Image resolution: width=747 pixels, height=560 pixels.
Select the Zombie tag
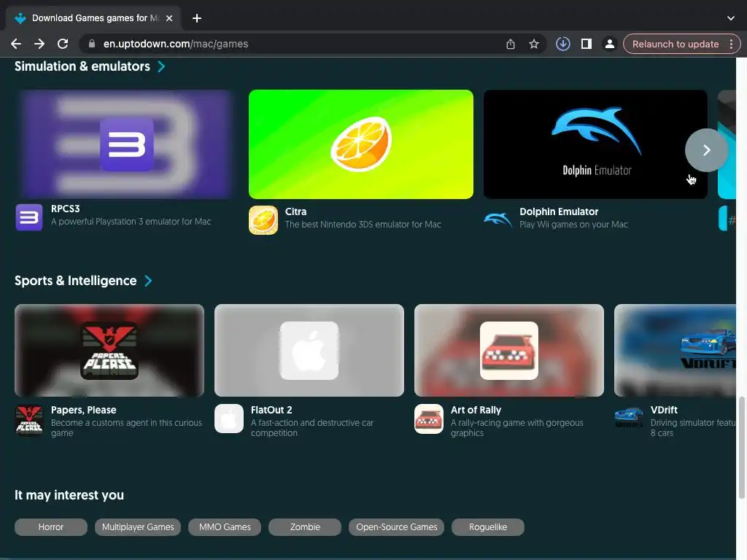click(305, 527)
